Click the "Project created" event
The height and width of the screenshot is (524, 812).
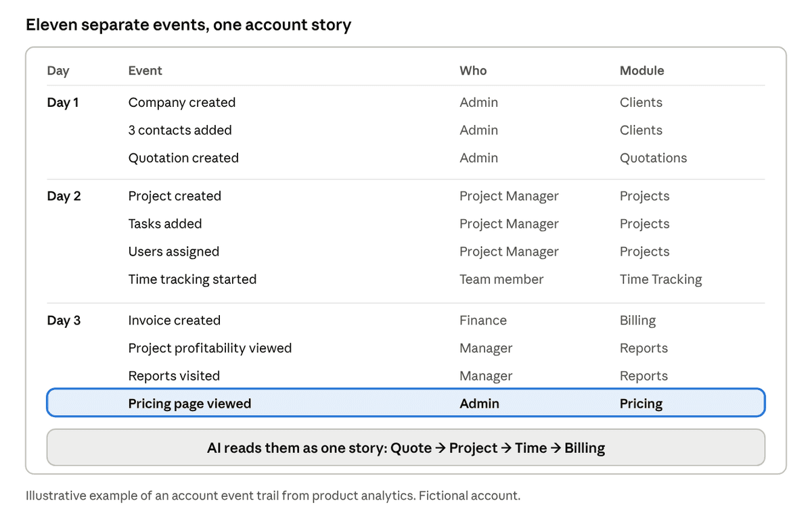click(175, 196)
